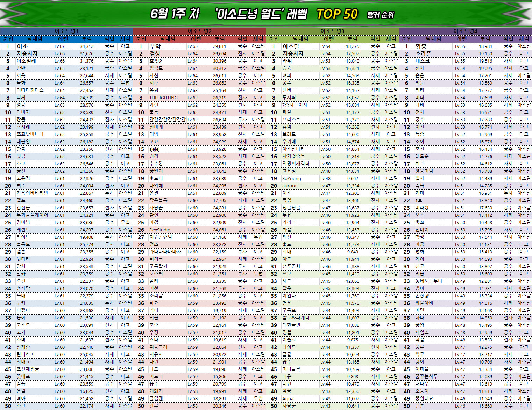Click the 이소드녕1 server header
The width and height of the screenshot is (532, 410).
coord(66,31)
